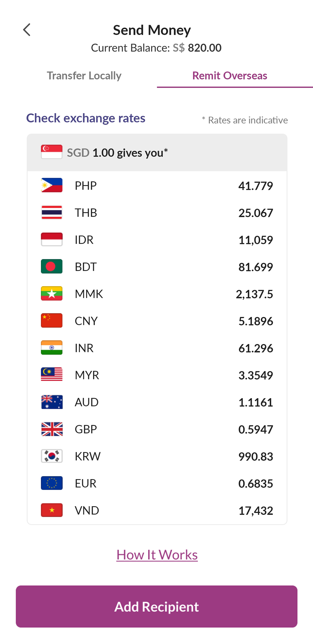313x644 pixels.
Task: Select the Remit Overseas tab
Action: point(230,75)
